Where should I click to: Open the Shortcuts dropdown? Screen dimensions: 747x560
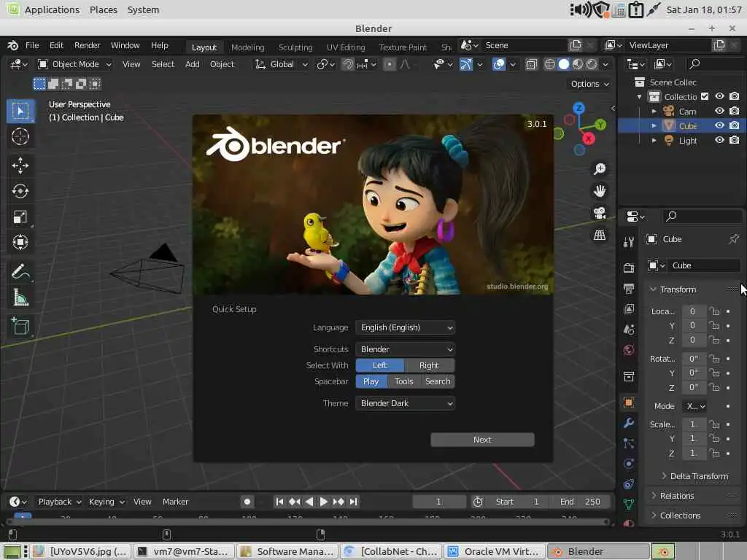[405, 349]
